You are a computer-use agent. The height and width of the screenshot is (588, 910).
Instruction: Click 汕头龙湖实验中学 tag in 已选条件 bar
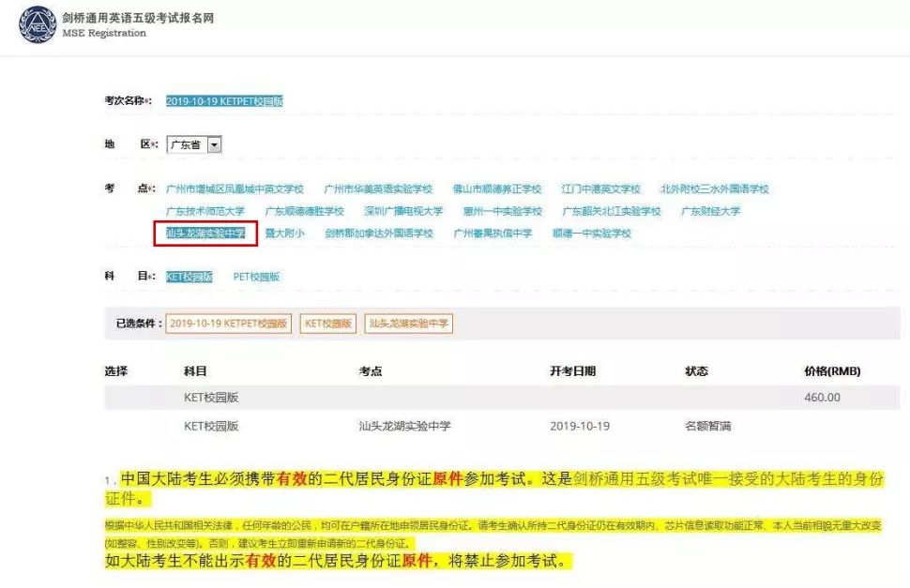pyautogui.click(x=409, y=324)
